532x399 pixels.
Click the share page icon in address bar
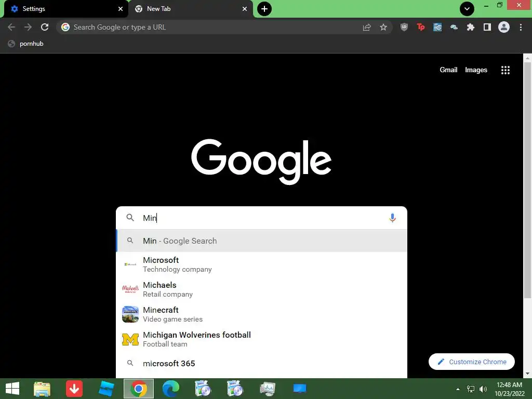[367, 27]
